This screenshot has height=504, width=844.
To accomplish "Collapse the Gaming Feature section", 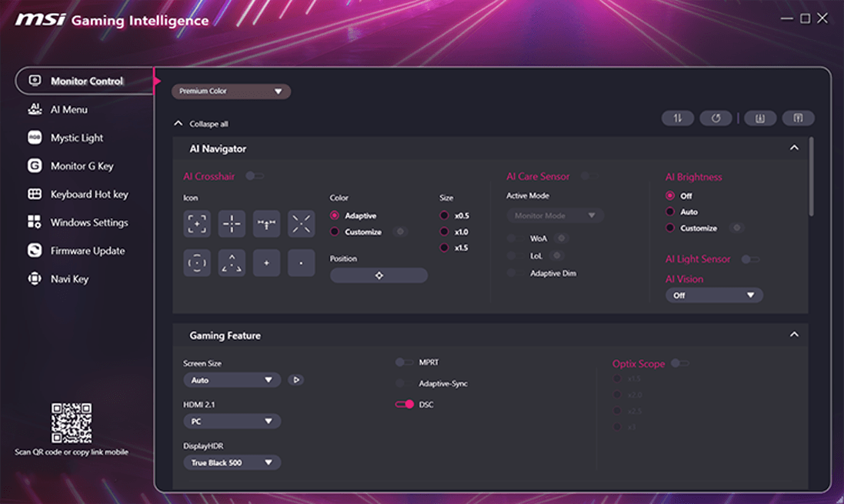I will [x=795, y=335].
